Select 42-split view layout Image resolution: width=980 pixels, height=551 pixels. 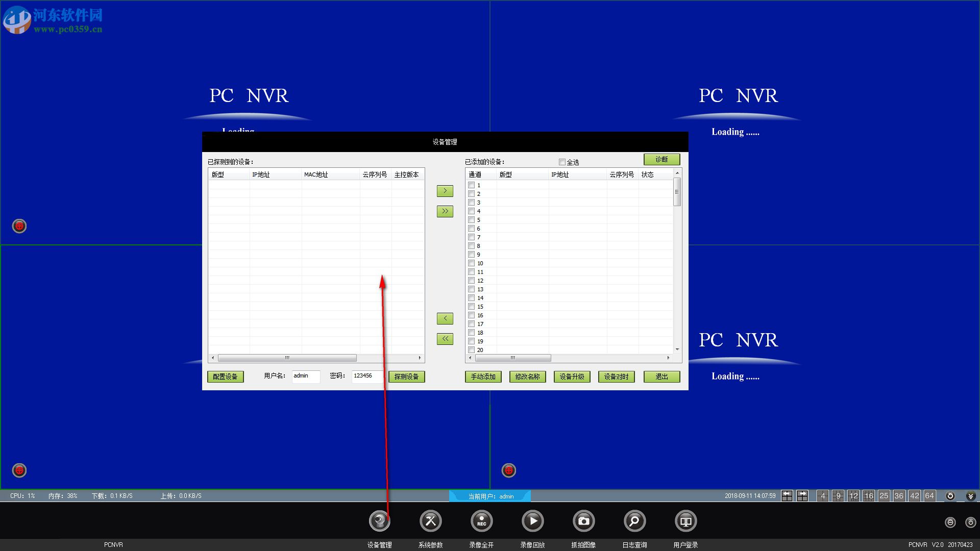[914, 496]
